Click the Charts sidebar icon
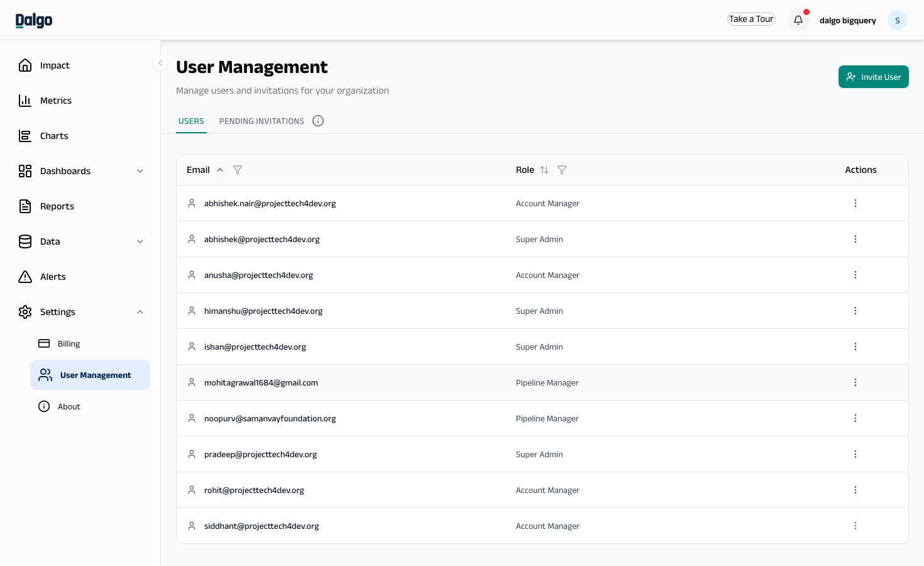924x566 pixels. [x=25, y=135]
